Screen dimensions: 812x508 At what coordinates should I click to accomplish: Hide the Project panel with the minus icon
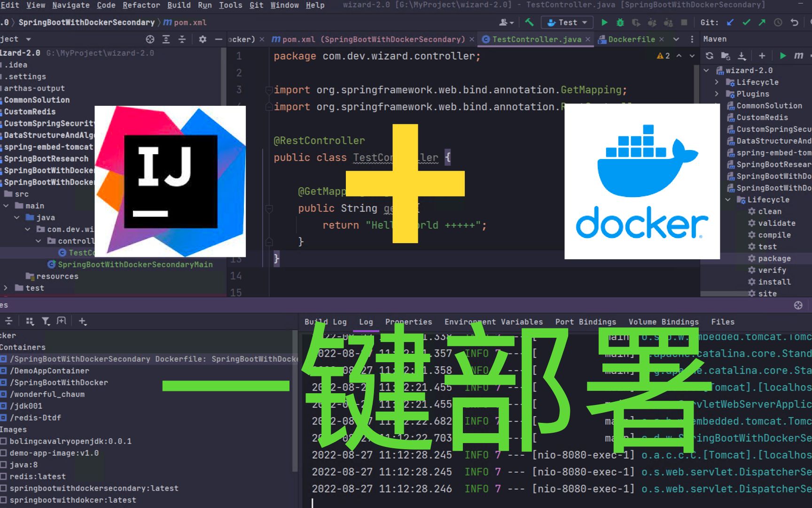coord(219,39)
